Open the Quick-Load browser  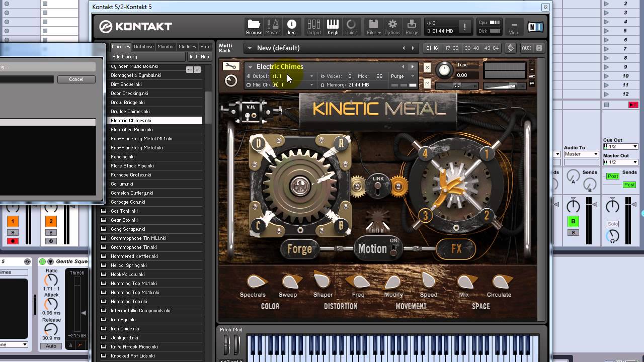(351, 26)
